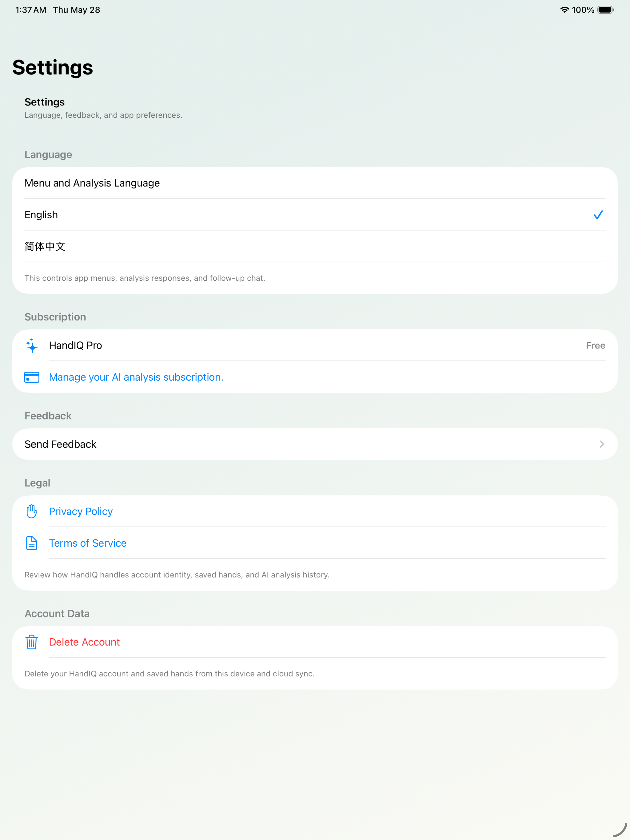The image size is (630, 840).
Task: Select English as the app language
Action: tap(315, 215)
